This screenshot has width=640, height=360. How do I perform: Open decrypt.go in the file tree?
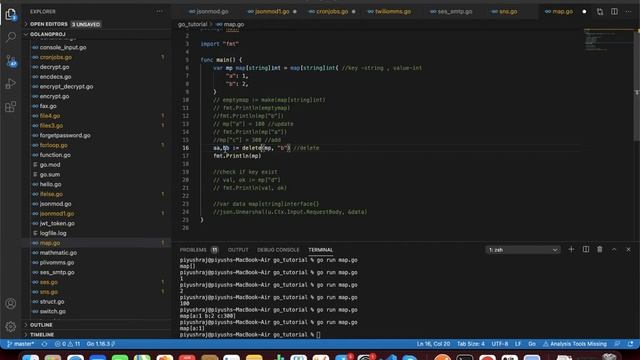click(x=54, y=67)
